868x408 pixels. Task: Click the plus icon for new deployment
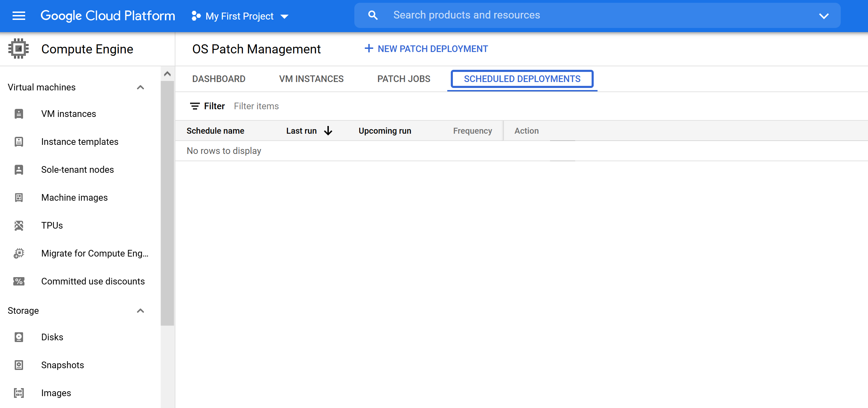(369, 49)
